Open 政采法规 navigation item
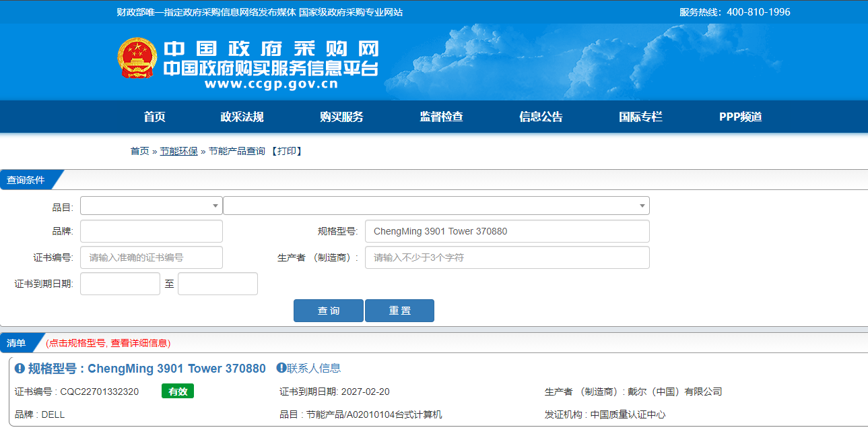Image resolution: width=868 pixels, height=436 pixels. click(x=242, y=117)
